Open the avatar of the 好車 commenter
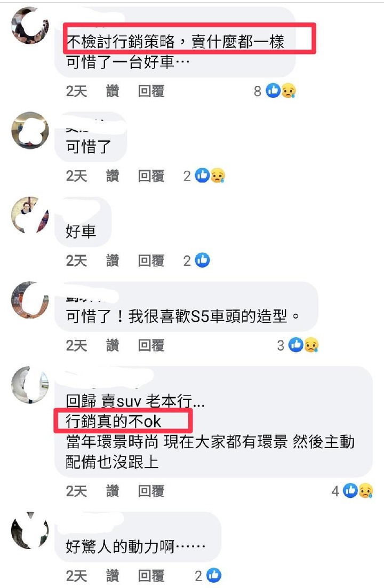The image size is (384, 588). [x=30, y=215]
